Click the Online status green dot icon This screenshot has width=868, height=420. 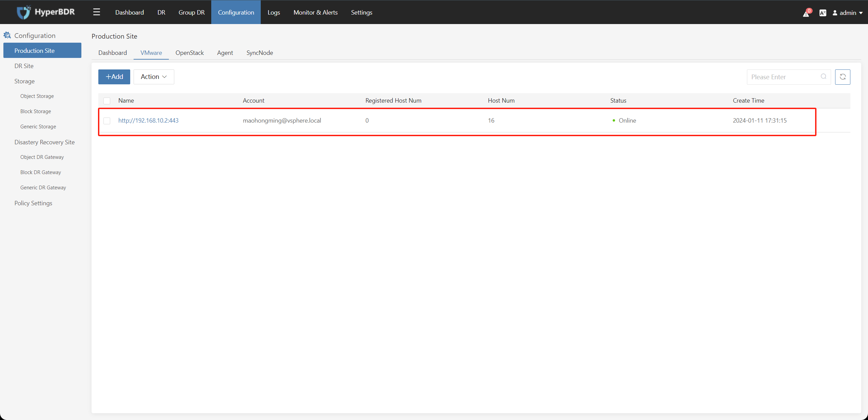coord(613,121)
